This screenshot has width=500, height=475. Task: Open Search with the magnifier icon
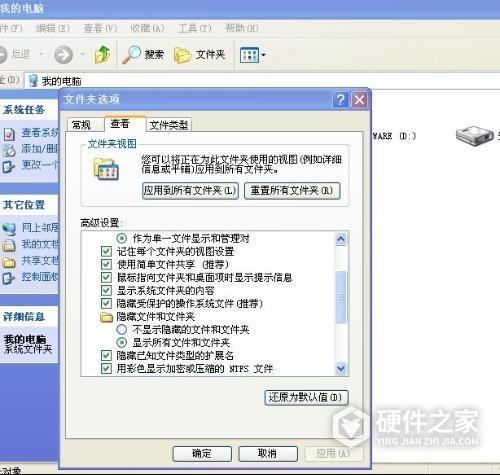[131, 54]
